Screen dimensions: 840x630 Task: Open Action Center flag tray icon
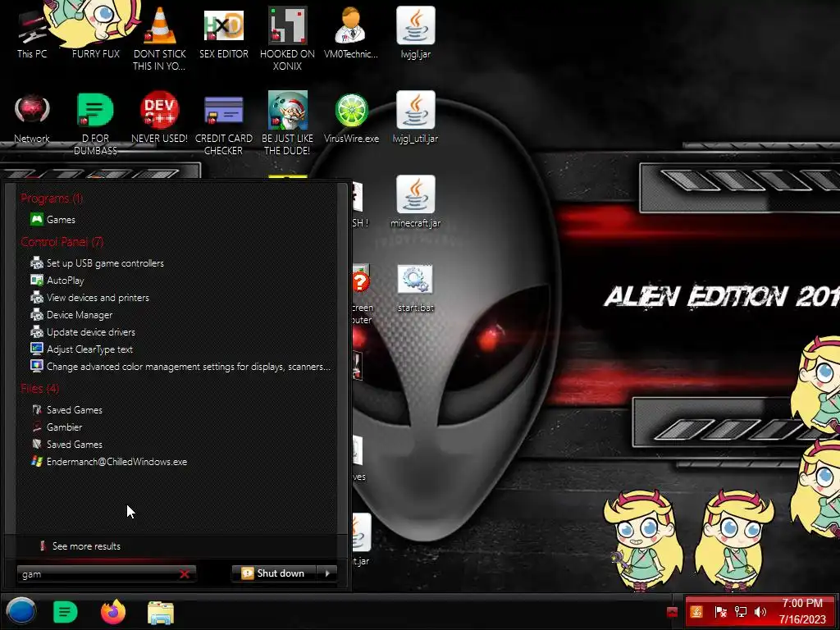[720, 611]
